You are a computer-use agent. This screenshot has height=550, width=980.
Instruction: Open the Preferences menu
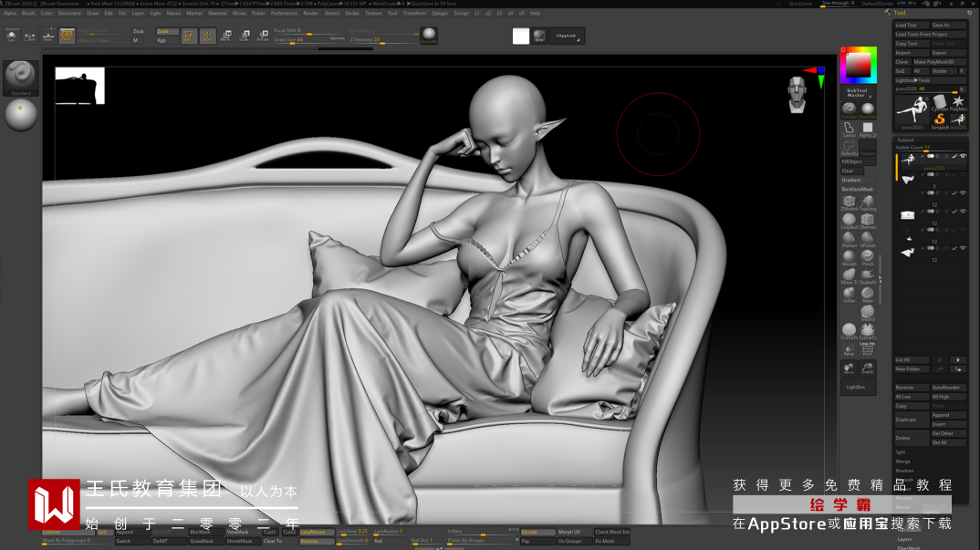[284, 13]
